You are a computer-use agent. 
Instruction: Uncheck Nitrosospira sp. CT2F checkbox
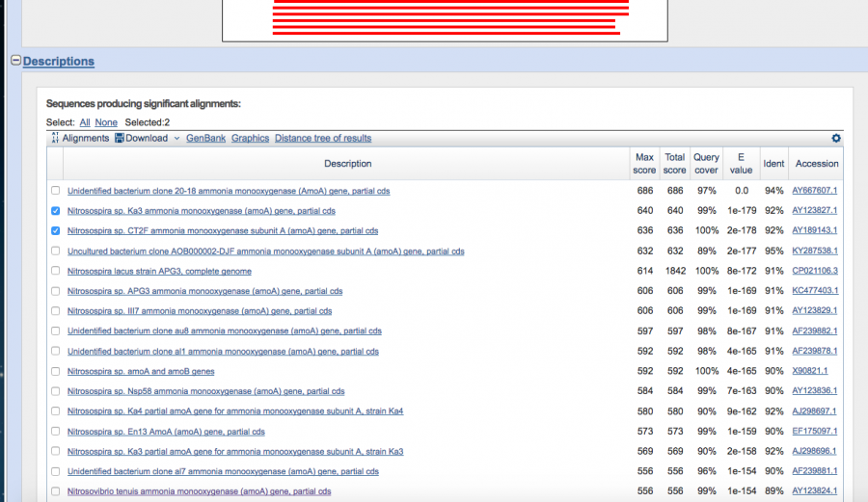[55, 230]
